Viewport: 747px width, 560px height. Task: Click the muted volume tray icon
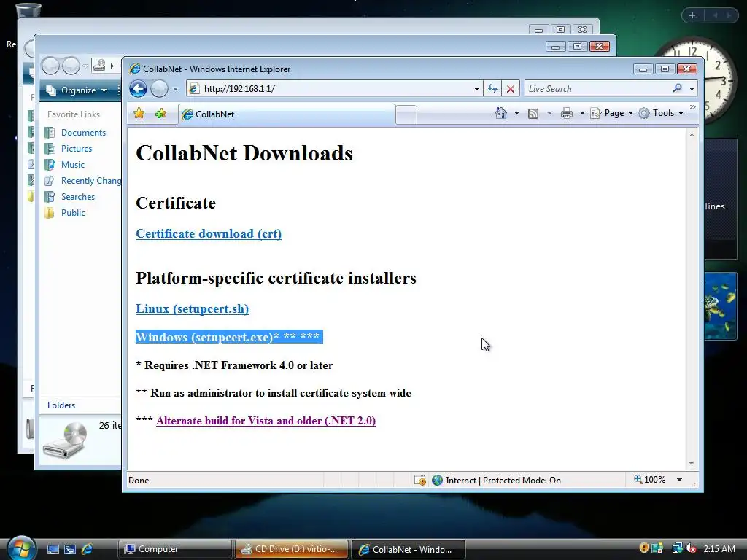point(691,548)
